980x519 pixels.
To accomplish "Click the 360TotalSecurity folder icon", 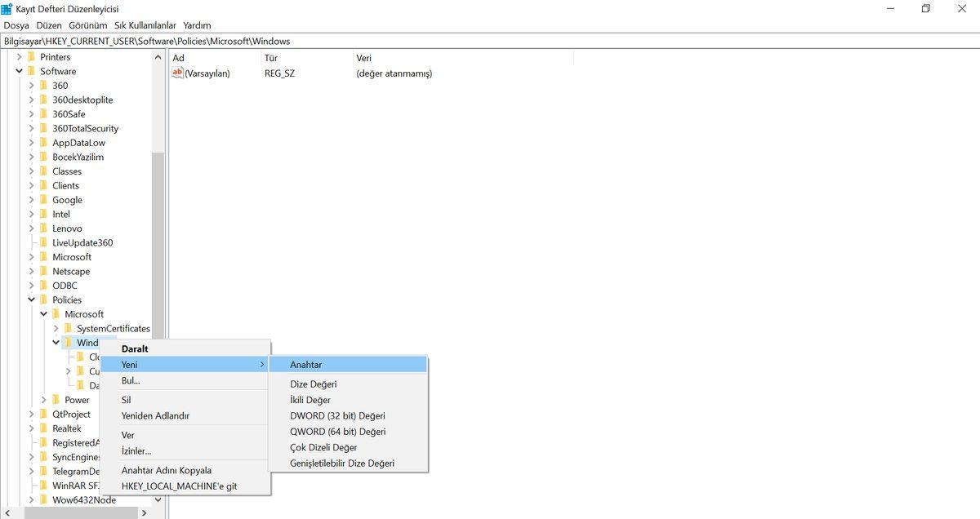I will coord(44,128).
